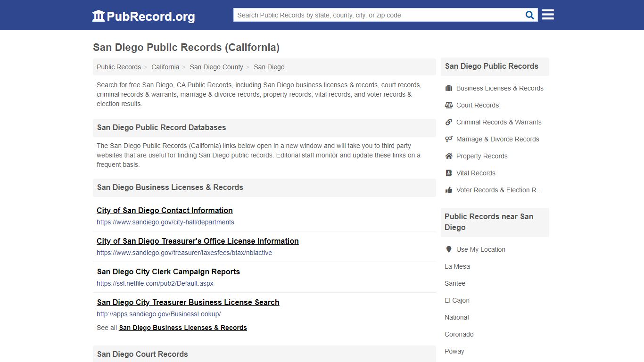
Task: Go to the PubRecord.org homepage text
Action: [151, 16]
